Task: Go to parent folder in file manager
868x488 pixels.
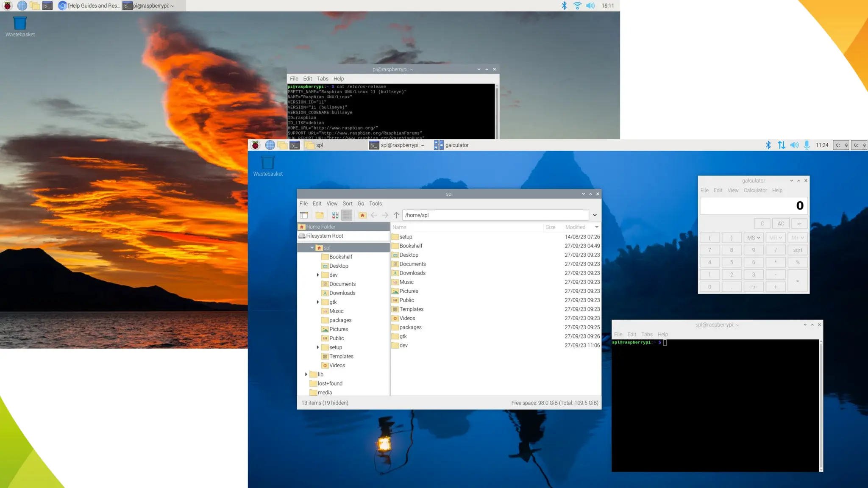Action: coord(396,215)
